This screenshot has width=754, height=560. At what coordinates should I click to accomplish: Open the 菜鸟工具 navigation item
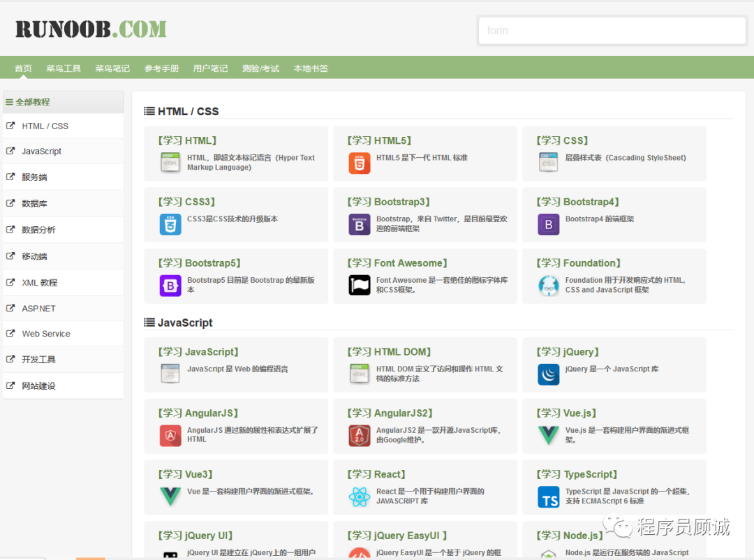[64, 68]
